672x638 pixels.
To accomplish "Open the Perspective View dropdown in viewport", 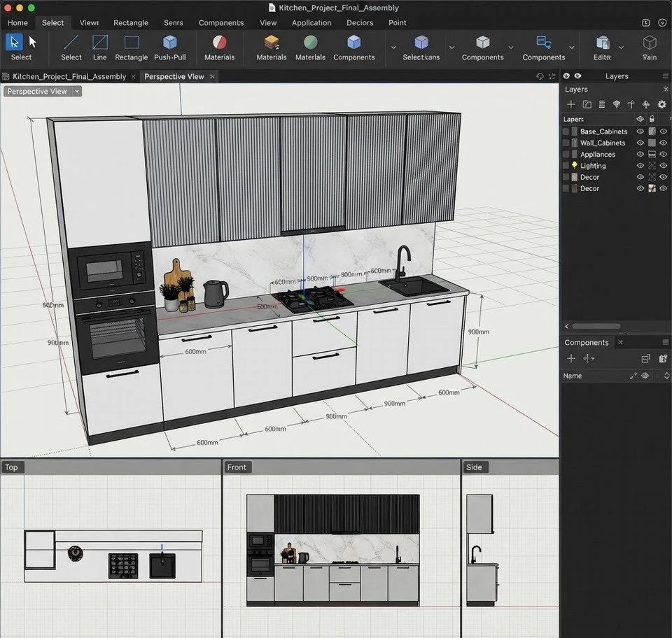I will coord(77,91).
